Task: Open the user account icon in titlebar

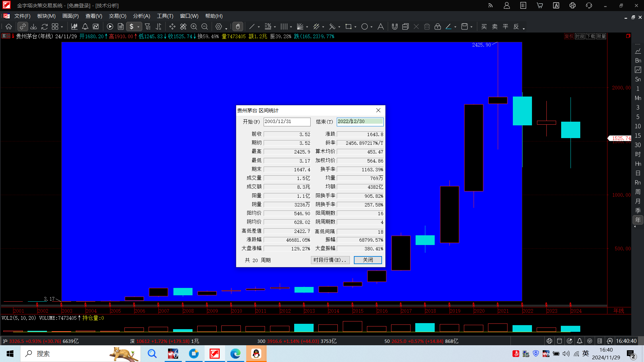Action: coord(507,5)
